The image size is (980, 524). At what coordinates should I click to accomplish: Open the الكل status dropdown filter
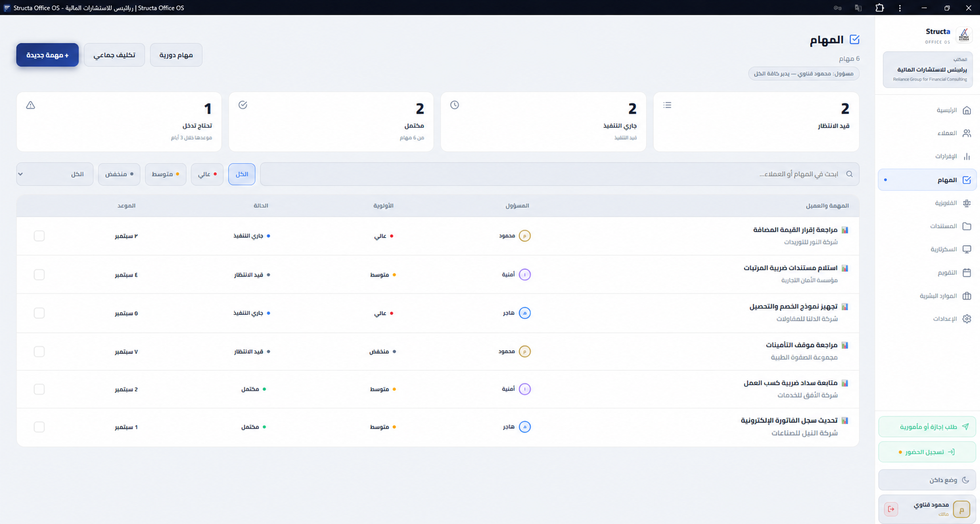pyautogui.click(x=55, y=174)
